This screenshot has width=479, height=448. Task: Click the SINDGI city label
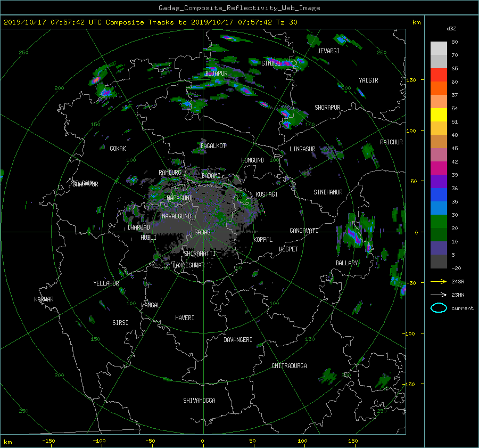tap(271, 63)
